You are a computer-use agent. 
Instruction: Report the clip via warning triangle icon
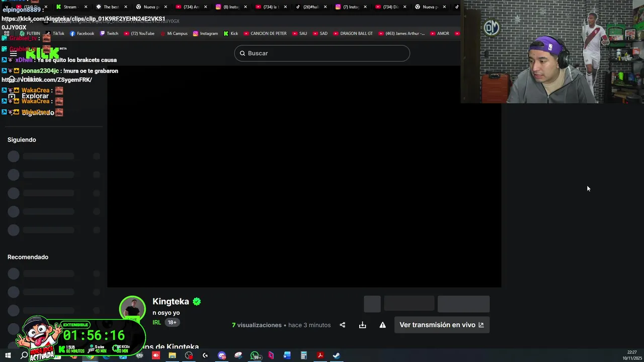[x=382, y=325]
